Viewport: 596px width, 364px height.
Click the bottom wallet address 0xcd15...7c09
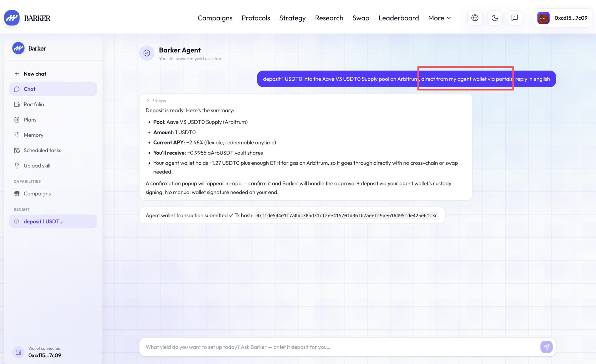click(x=45, y=355)
